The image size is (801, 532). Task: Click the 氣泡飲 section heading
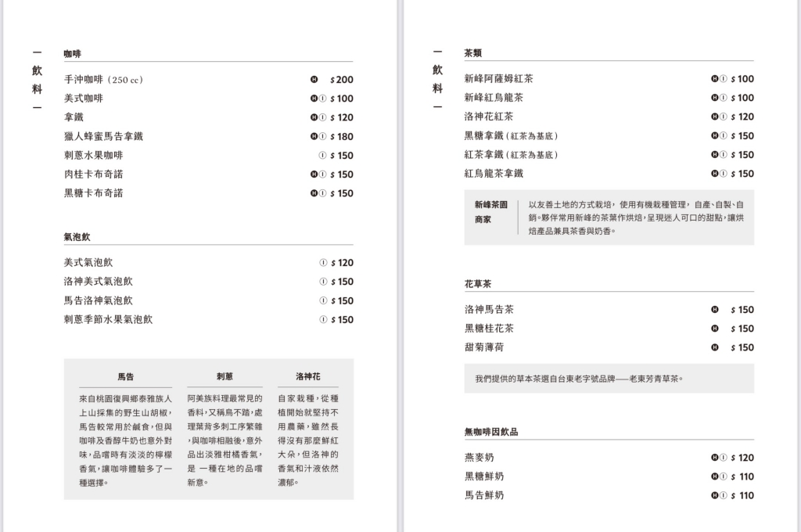77,237
